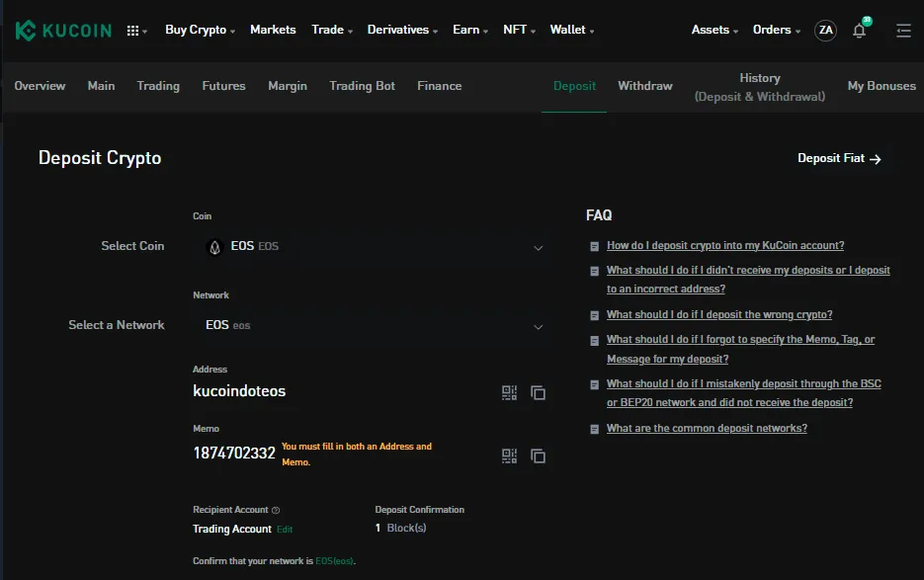Edit the recipient Trading Account
Image resolution: width=924 pixels, height=580 pixels.
click(x=285, y=530)
